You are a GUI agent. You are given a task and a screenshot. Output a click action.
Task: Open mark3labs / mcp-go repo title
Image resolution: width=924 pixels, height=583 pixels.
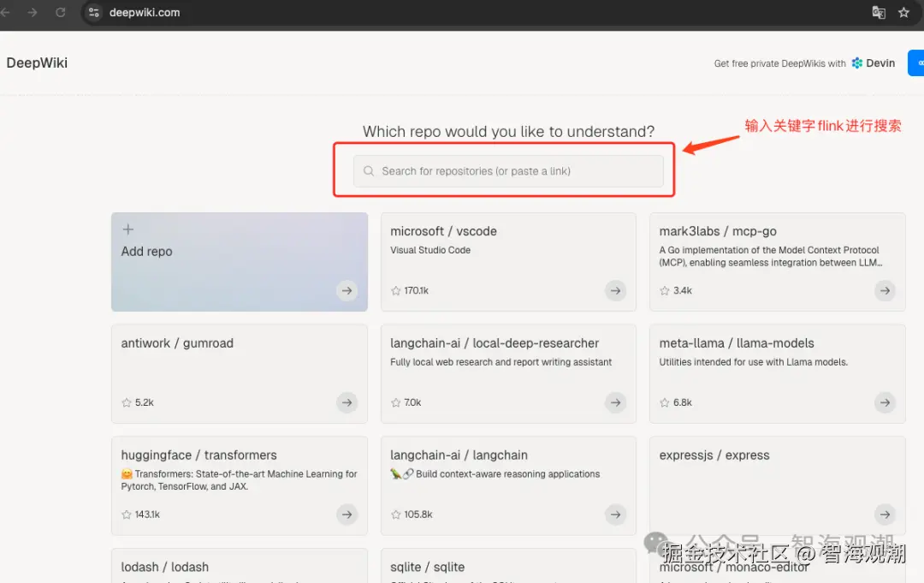tap(718, 231)
